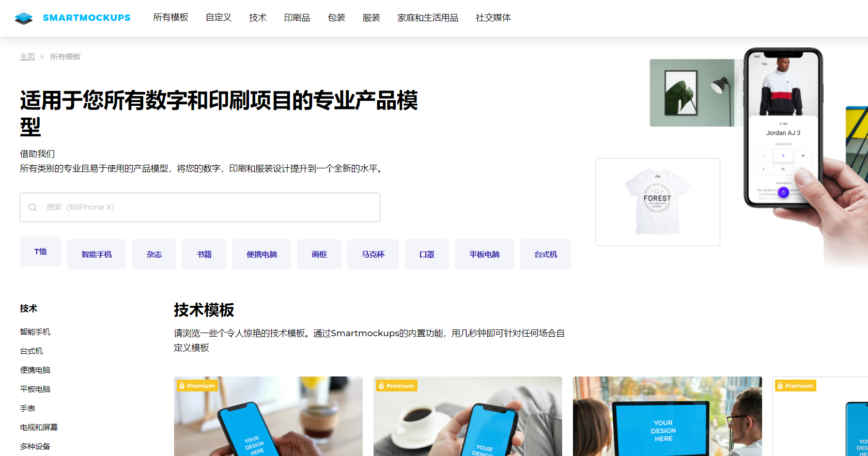Open the 家庭和生活用品 navigation menu

(428, 18)
